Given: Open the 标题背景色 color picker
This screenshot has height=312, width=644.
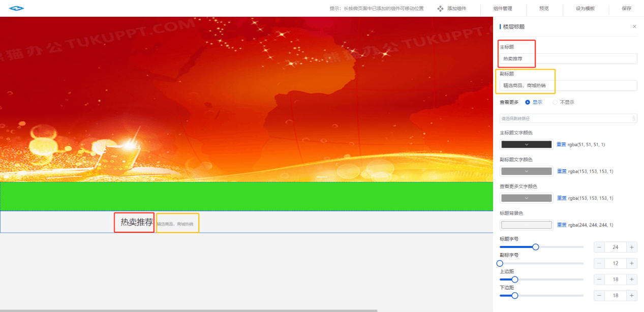Looking at the screenshot, I should point(527,225).
